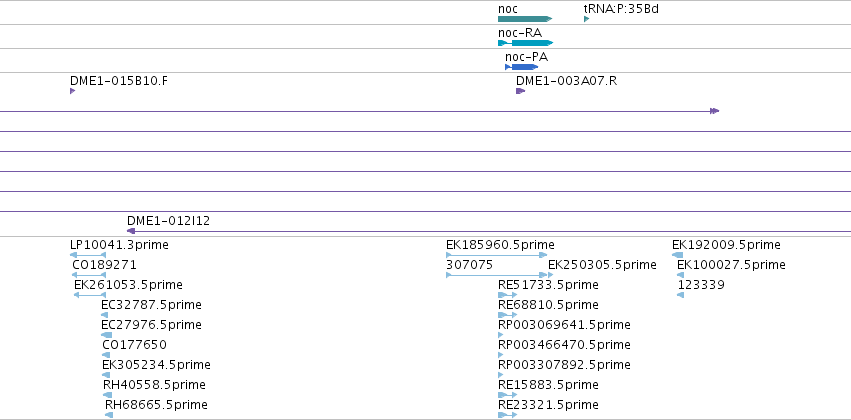This screenshot has height=420, width=851.
Task: Click the noc-RA transcript glyph
Action: (x=525, y=43)
